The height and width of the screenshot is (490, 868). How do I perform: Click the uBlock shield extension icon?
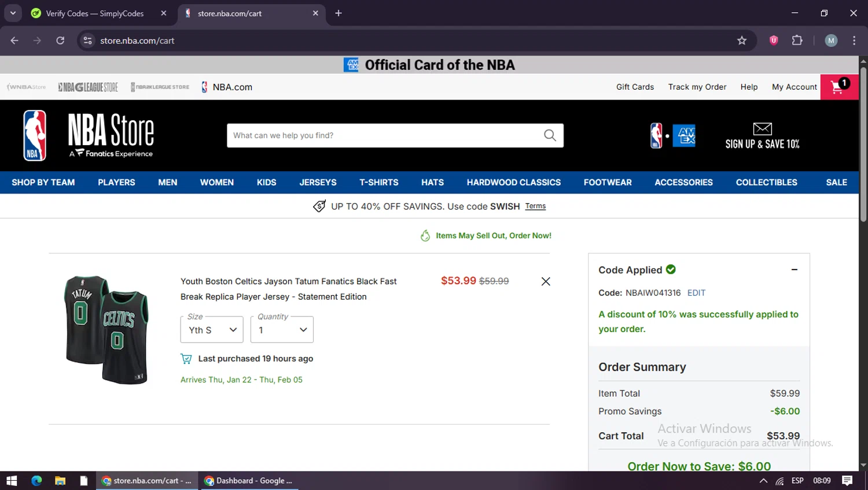click(774, 40)
